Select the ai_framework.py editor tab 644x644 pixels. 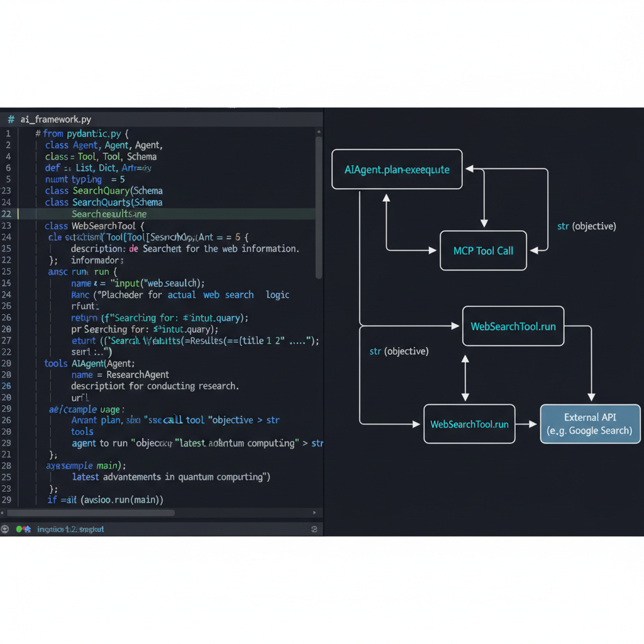[x=55, y=119]
